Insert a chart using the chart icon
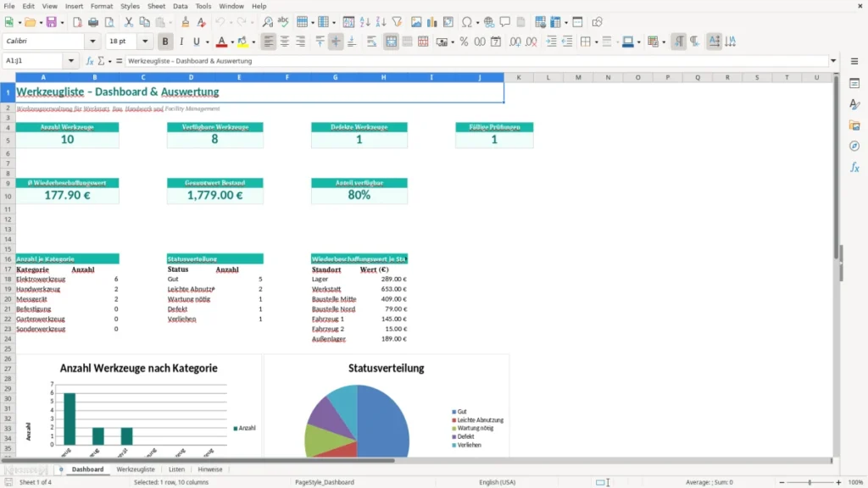 431,22
